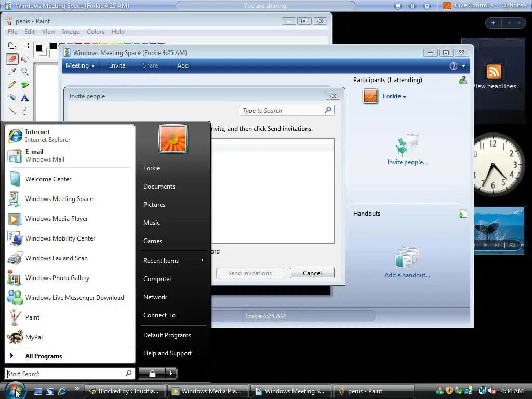Click the Cancel button in Invite people
This screenshot has width=532, height=399.
pos(312,273)
